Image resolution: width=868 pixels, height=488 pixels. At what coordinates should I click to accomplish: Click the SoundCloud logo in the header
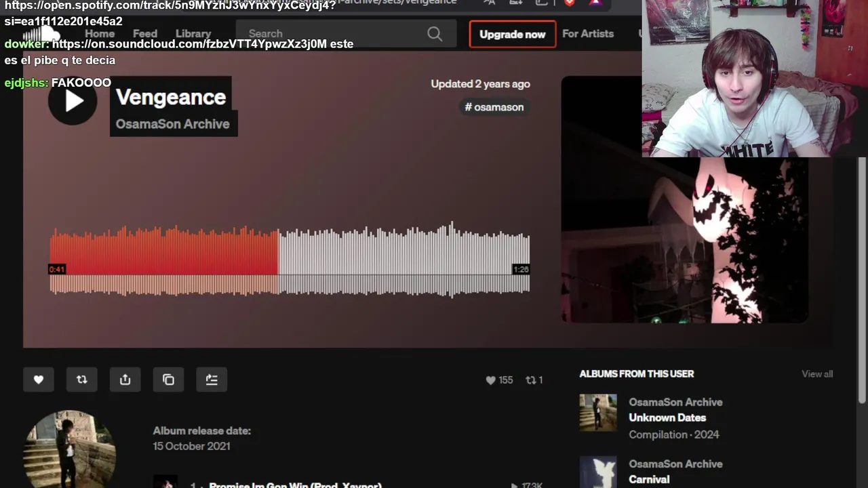tap(42, 34)
